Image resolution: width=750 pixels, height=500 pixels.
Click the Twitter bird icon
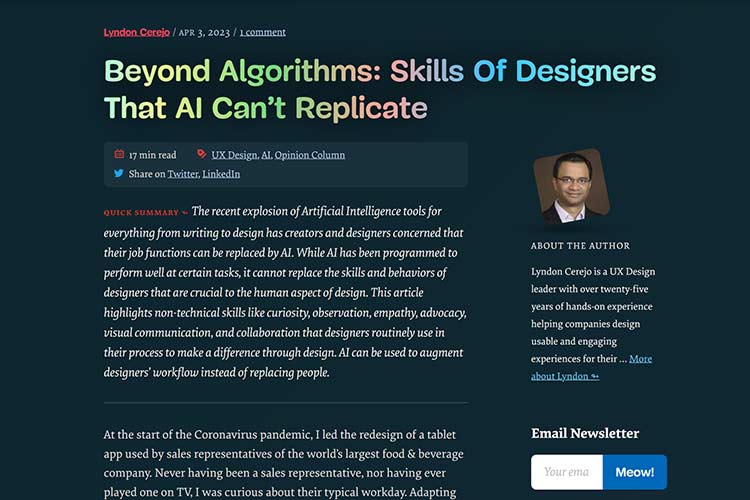tap(119, 173)
